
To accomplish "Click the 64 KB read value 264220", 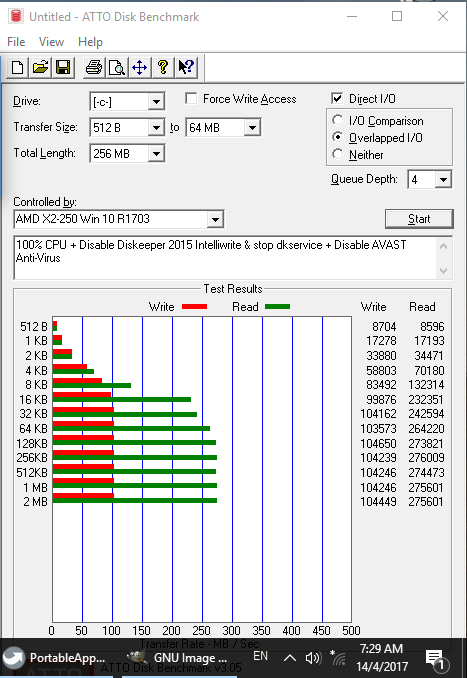I will (x=426, y=429).
